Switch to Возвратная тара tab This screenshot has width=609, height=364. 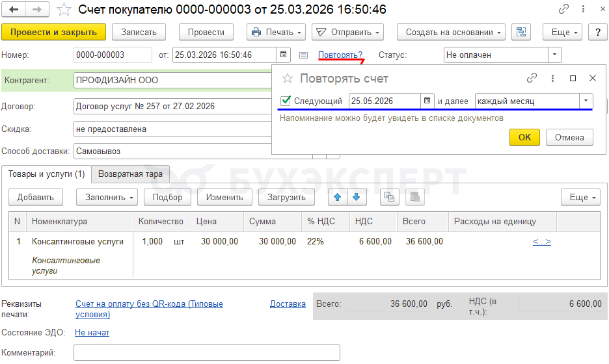(130, 174)
